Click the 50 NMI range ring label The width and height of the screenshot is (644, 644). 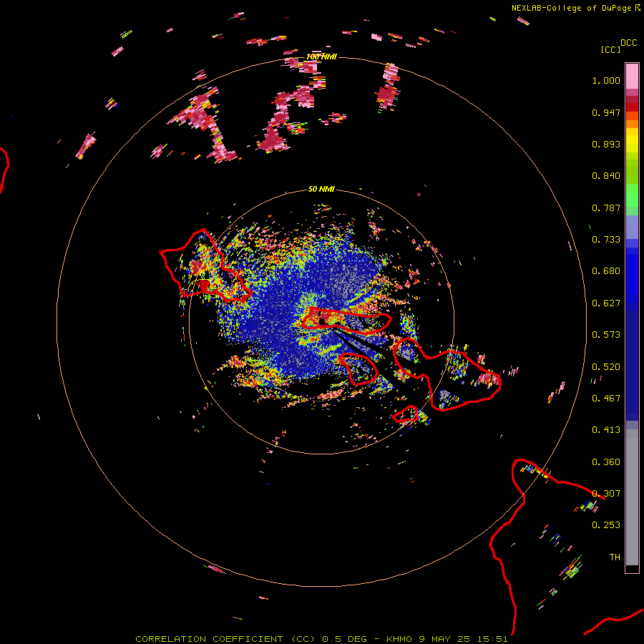pyautogui.click(x=321, y=190)
